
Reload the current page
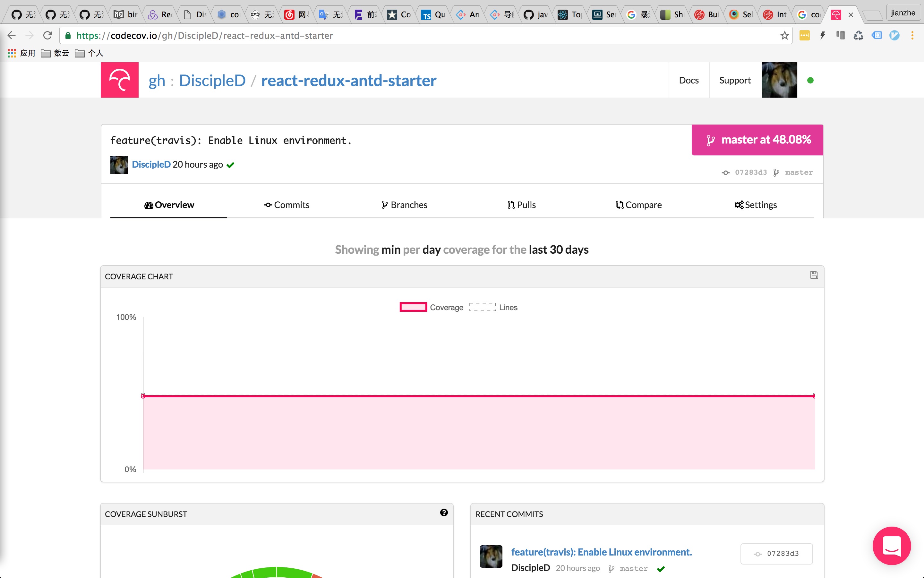[x=48, y=36]
